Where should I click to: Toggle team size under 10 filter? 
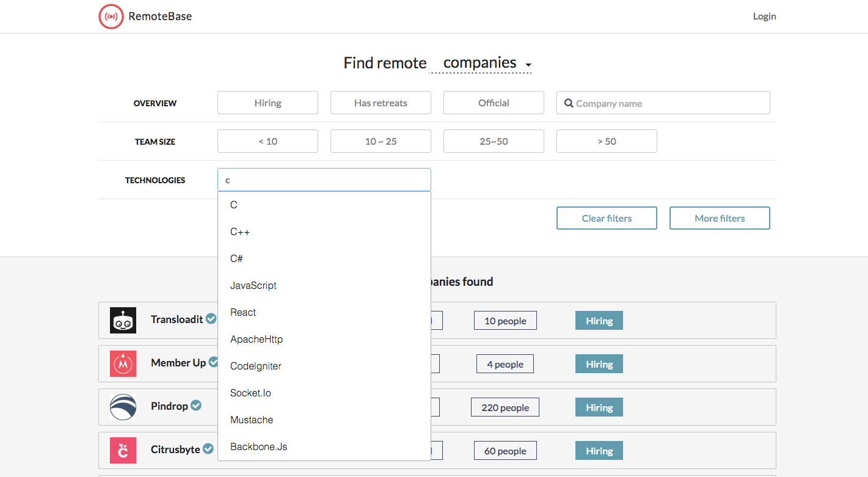pos(268,141)
